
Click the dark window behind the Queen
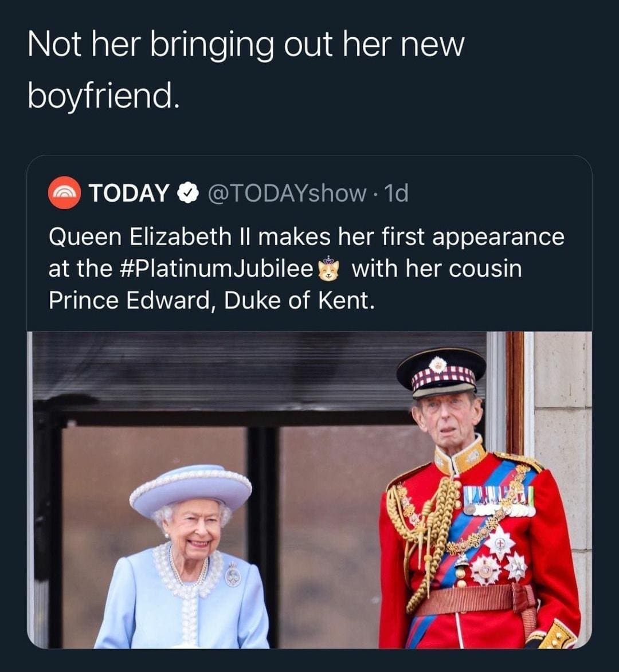(321, 516)
